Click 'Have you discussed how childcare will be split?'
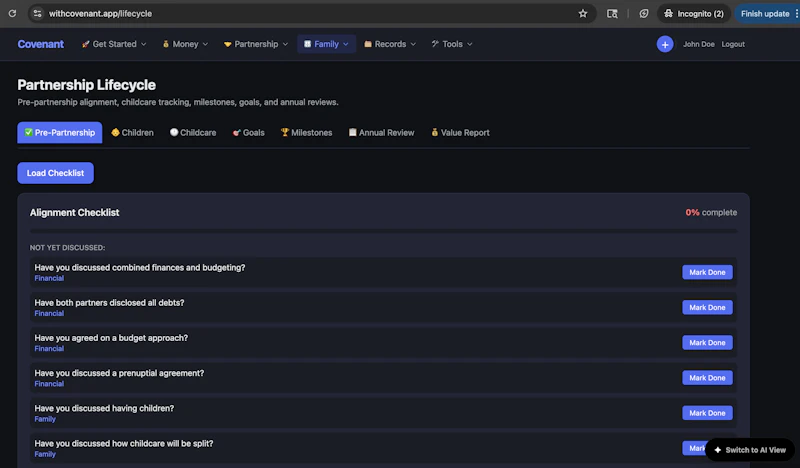The height and width of the screenshot is (468, 800). 124,444
